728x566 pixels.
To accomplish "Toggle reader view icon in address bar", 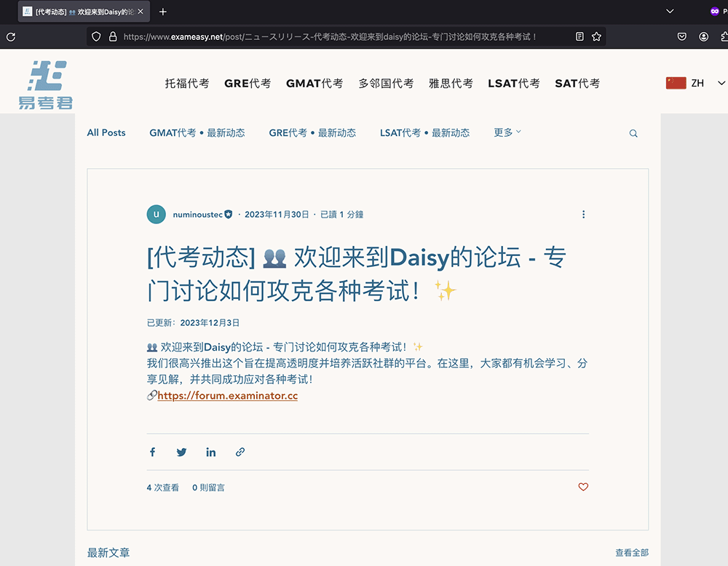I will pos(579,36).
